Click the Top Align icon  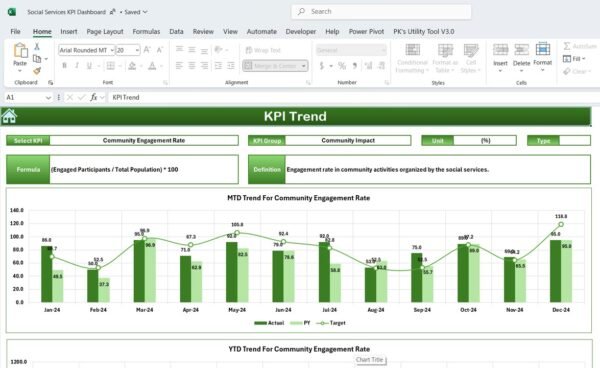pos(179,49)
